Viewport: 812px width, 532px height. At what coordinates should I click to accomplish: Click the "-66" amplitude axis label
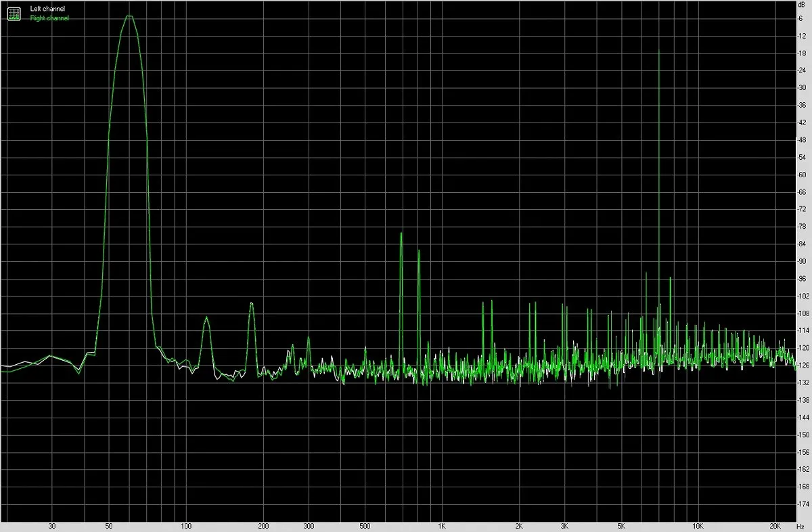pos(803,192)
